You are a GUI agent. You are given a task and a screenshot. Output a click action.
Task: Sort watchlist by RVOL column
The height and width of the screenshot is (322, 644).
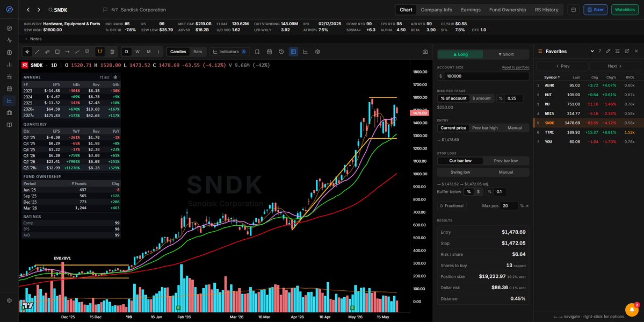coord(629,77)
